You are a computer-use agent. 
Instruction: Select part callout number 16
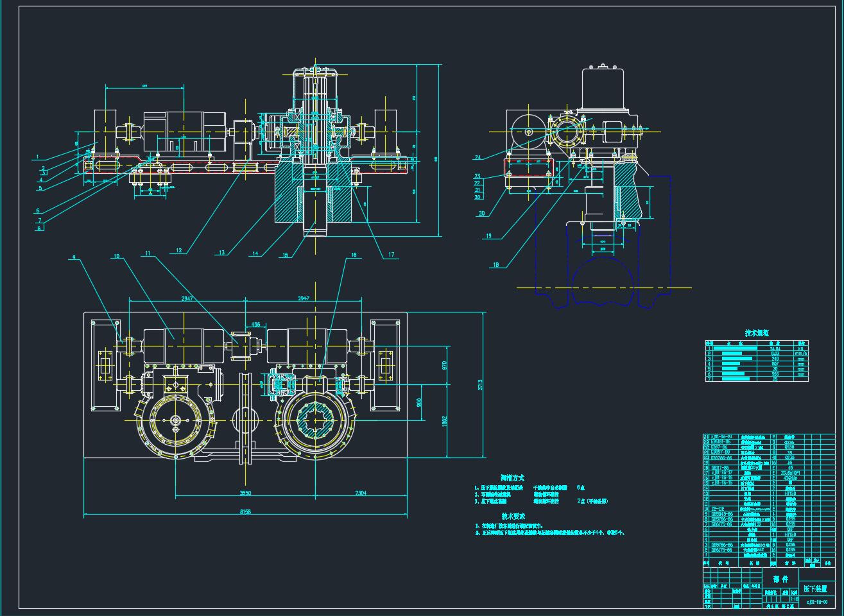pos(353,255)
